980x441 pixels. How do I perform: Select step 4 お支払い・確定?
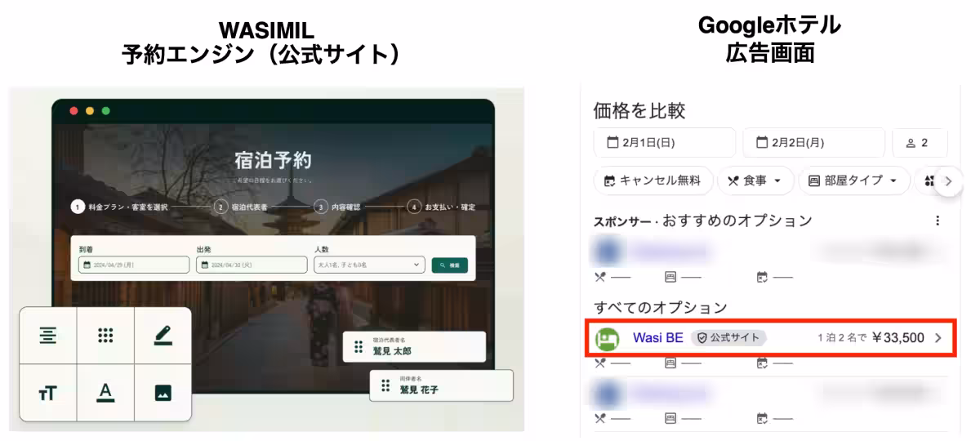(x=441, y=207)
